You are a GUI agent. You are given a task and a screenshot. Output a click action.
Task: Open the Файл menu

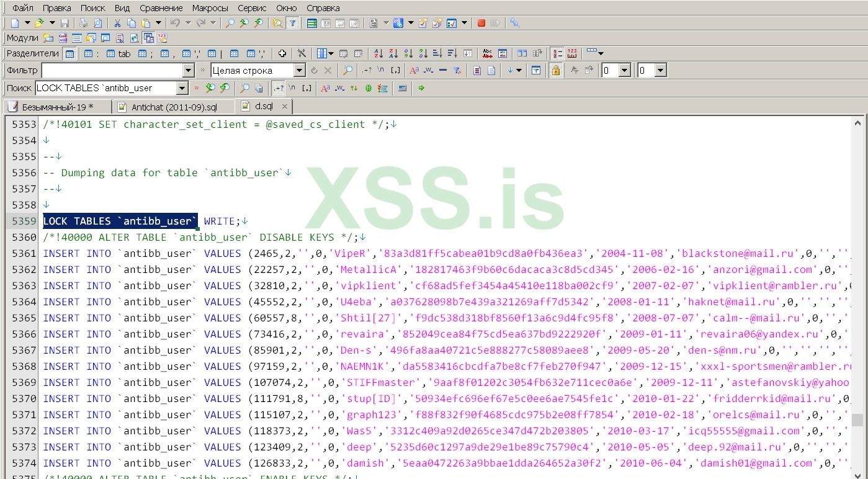[x=23, y=8]
